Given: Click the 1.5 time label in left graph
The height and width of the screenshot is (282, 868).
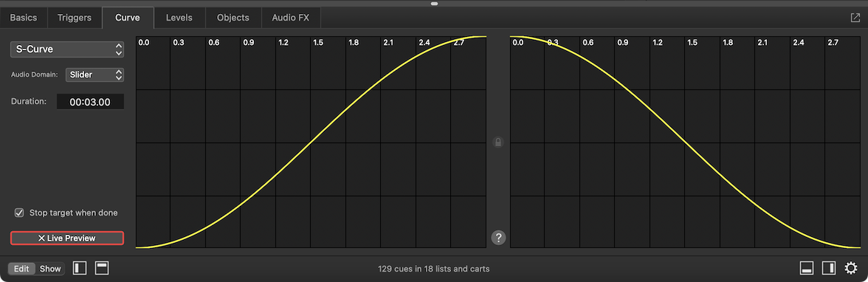Looking at the screenshot, I should 317,43.
